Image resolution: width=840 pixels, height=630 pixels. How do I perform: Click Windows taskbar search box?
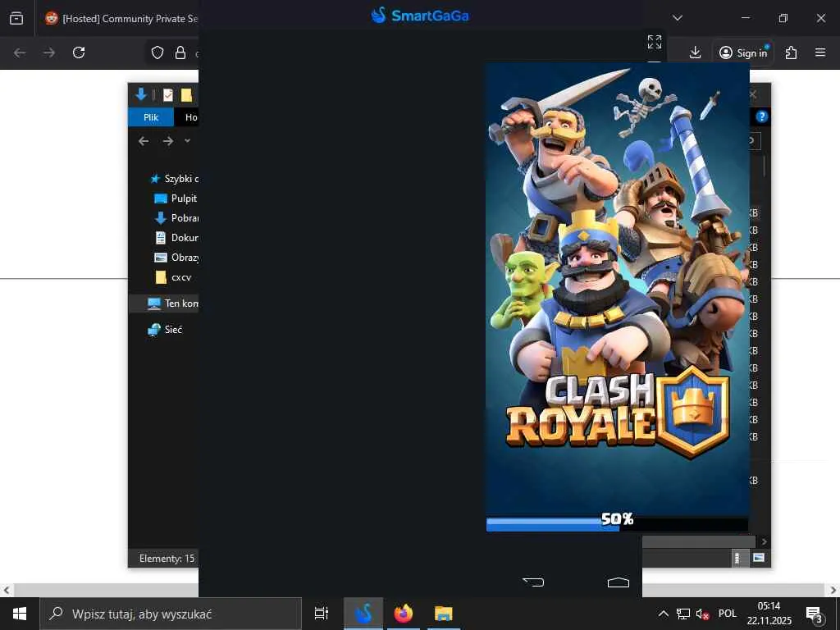pos(171,614)
